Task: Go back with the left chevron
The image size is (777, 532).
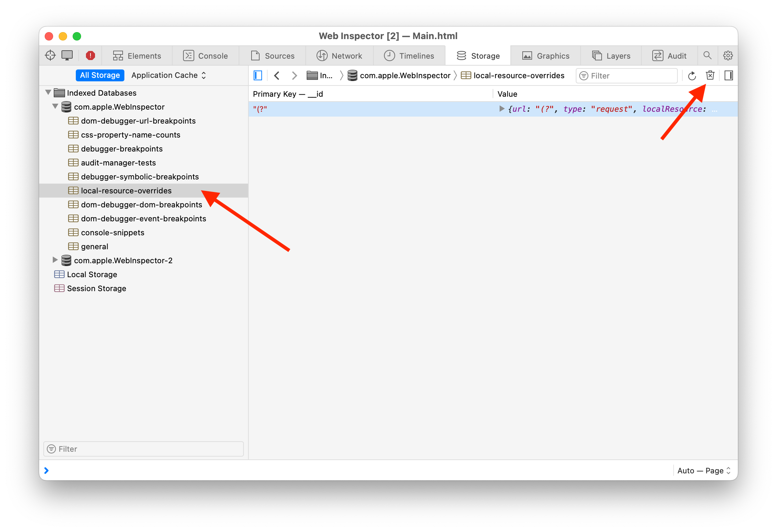Action: click(277, 75)
